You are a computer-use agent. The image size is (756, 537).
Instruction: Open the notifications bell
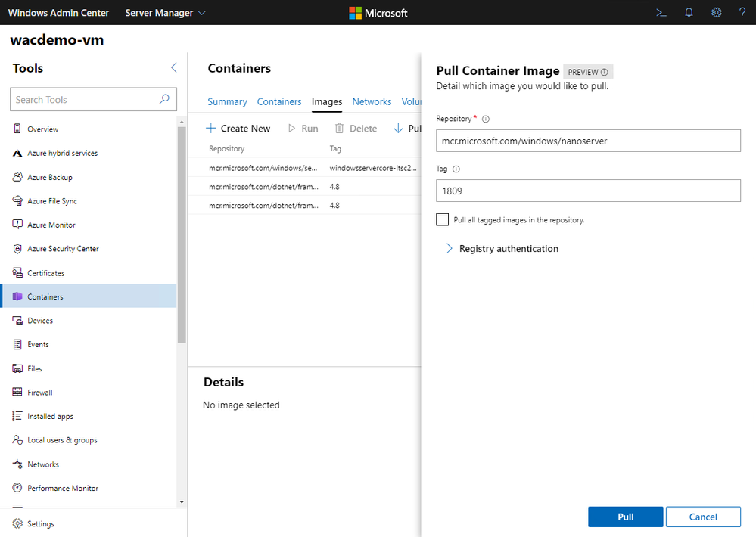[689, 13]
